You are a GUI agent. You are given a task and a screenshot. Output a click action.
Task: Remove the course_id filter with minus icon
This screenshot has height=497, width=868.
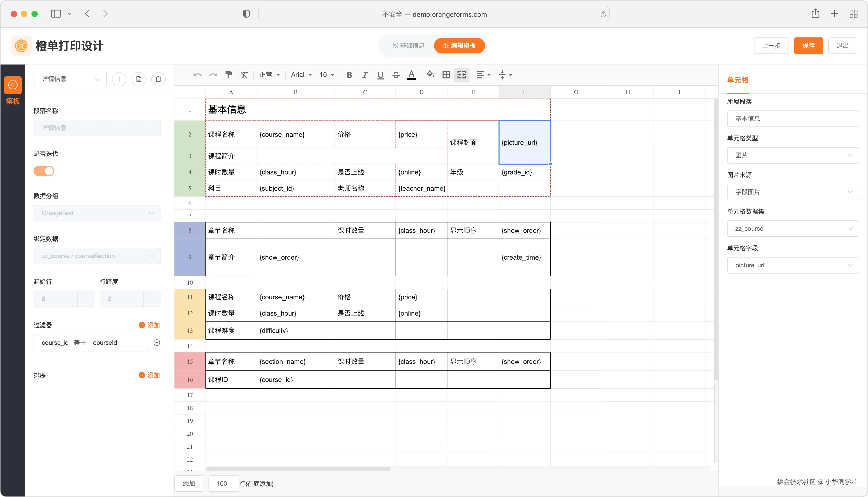pos(157,343)
